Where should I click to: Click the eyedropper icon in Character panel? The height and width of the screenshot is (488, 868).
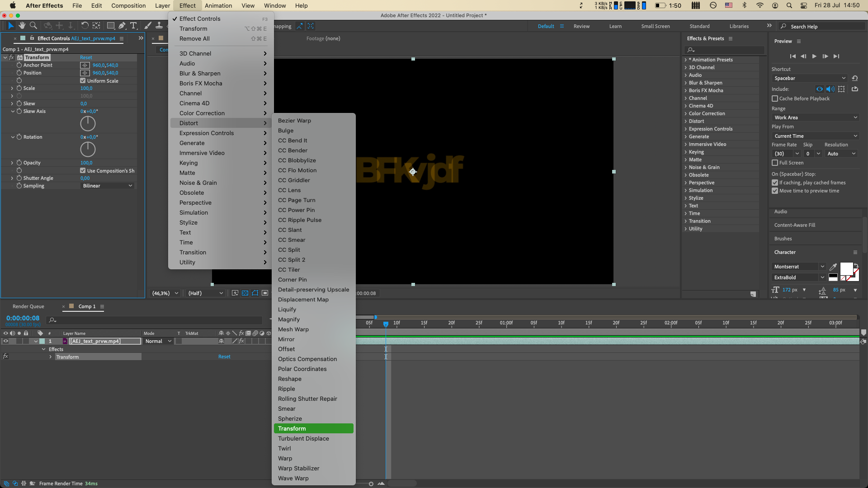(x=833, y=267)
